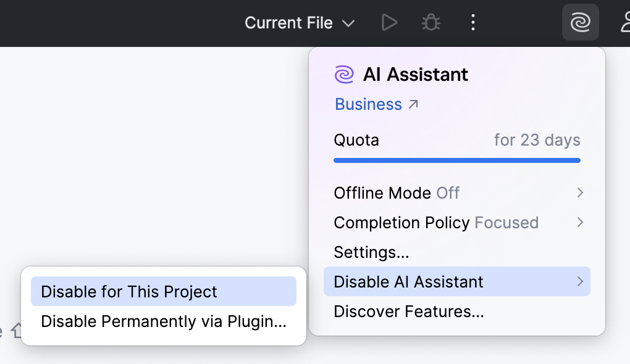Screen dimensions: 630x364
Task: Click the 'for 23 days' quota label
Action: [537, 139]
